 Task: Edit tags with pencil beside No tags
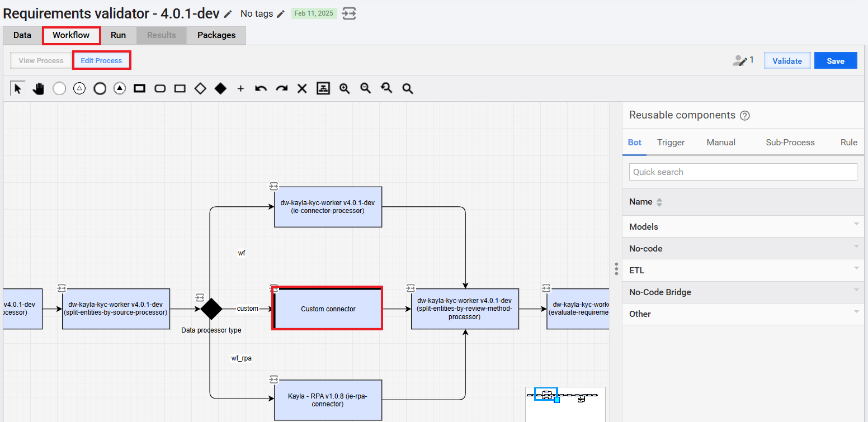[x=281, y=14]
